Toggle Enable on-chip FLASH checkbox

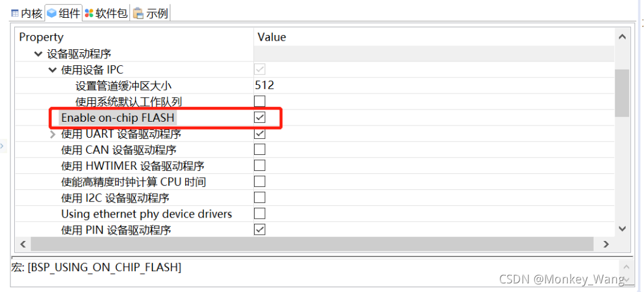point(260,117)
